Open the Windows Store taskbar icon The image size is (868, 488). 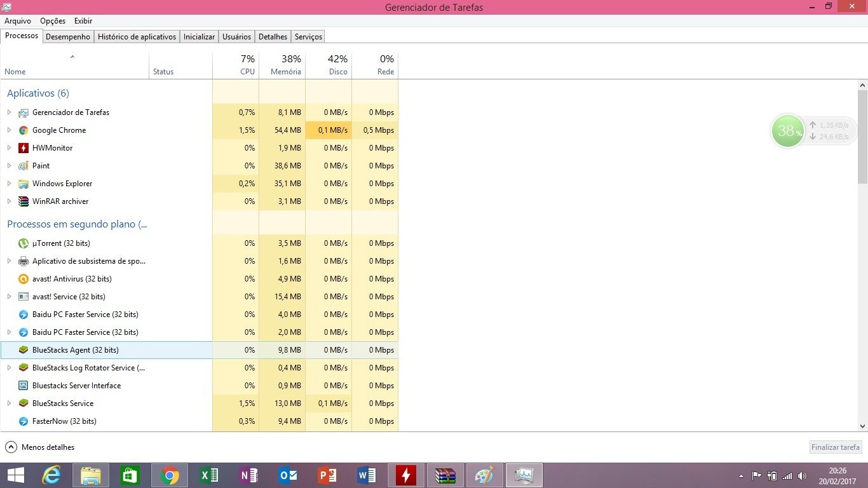pos(130,475)
